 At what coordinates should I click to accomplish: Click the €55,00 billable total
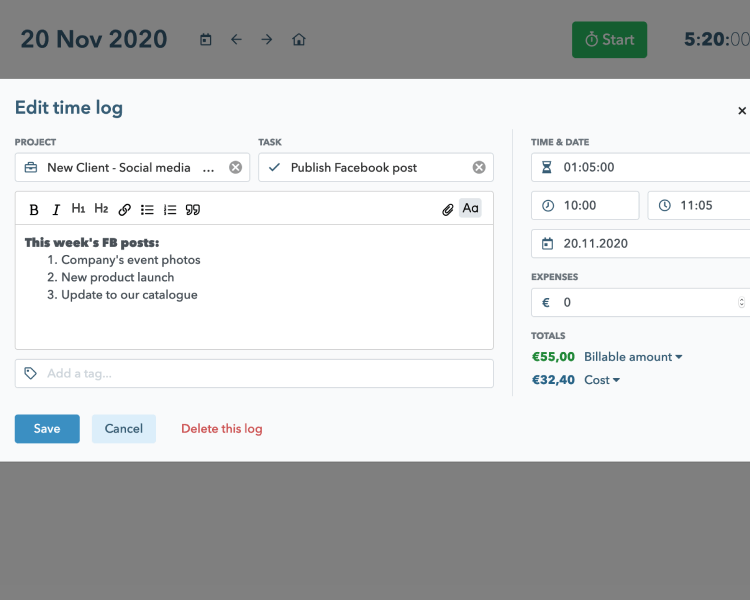click(x=553, y=357)
